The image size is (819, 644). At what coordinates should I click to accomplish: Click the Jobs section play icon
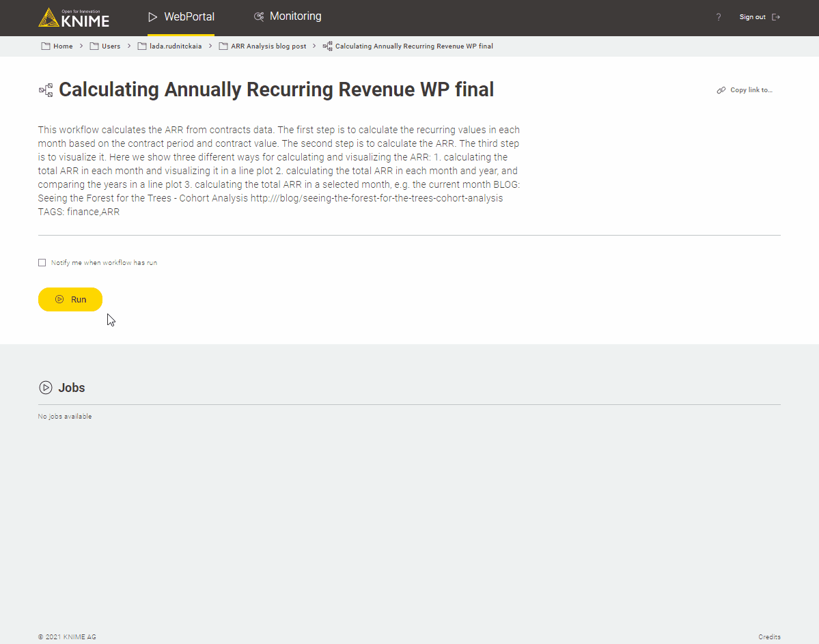tap(46, 387)
